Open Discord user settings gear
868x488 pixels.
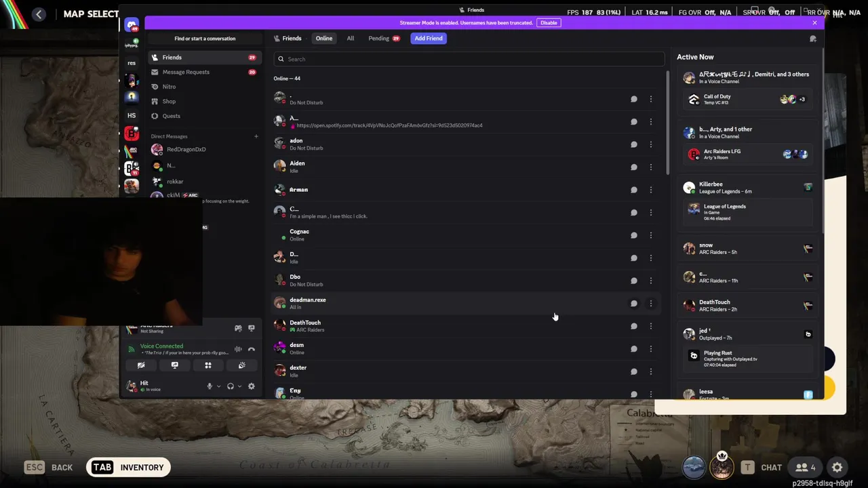tap(252, 386)
